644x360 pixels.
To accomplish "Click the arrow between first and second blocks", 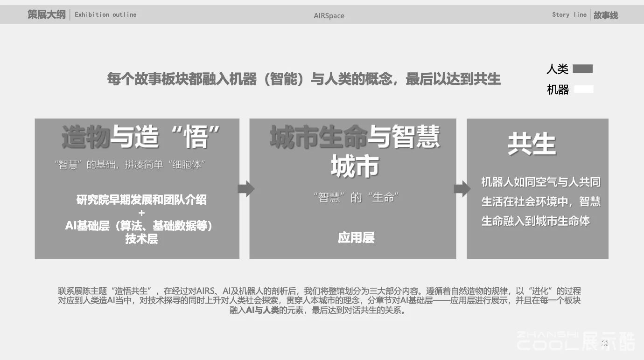I will click(x=246, y=189).
